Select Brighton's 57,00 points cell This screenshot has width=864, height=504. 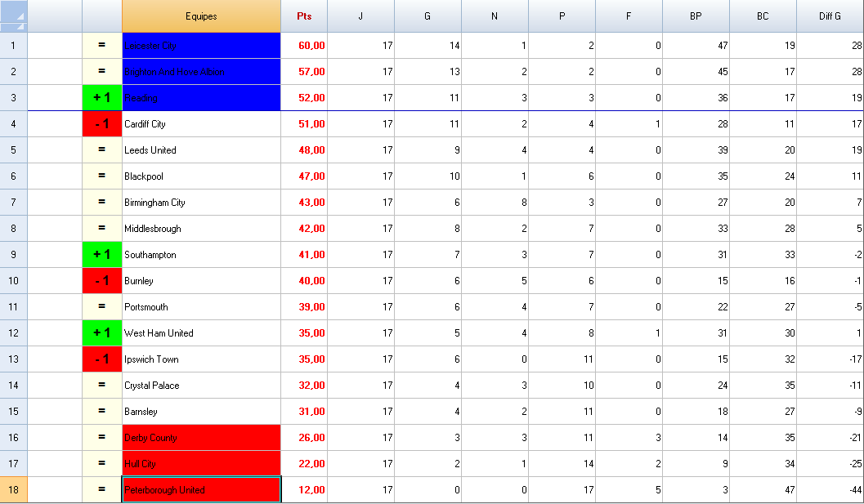pos(304,72)
